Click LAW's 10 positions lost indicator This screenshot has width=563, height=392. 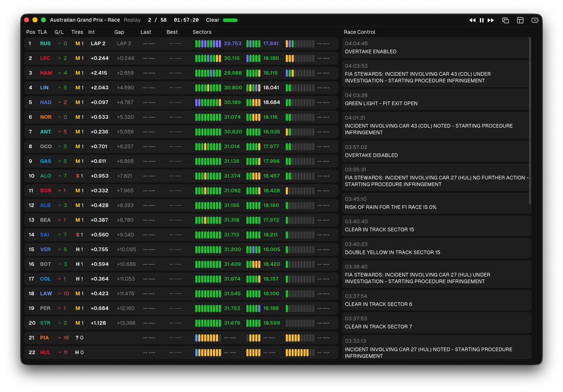[63, 293]
